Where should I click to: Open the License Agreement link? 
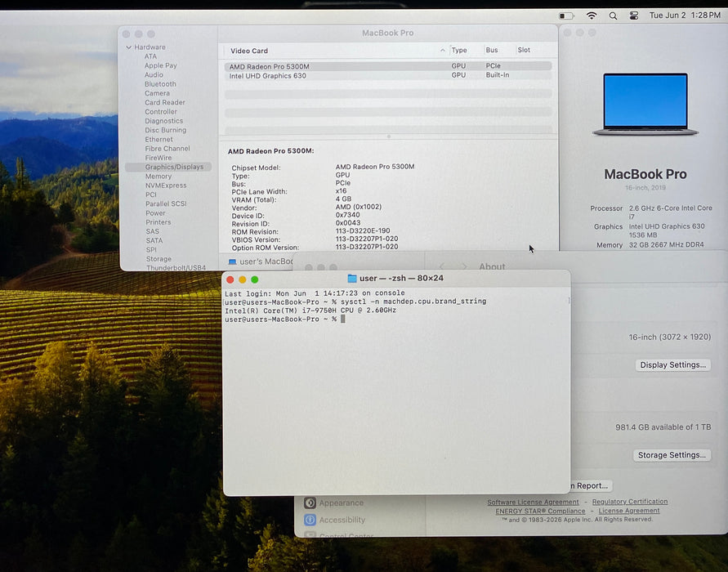pyautogui.click(x=628, y=511)
